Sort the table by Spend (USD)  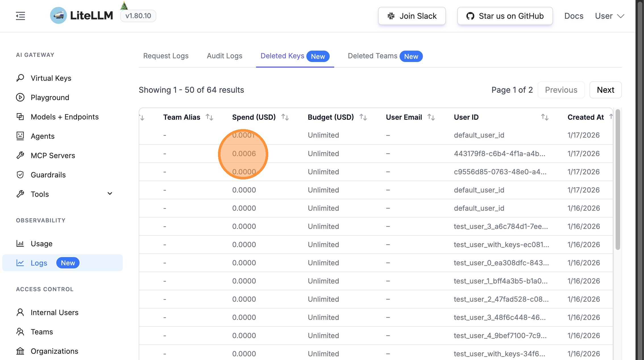tap(285, 117)
